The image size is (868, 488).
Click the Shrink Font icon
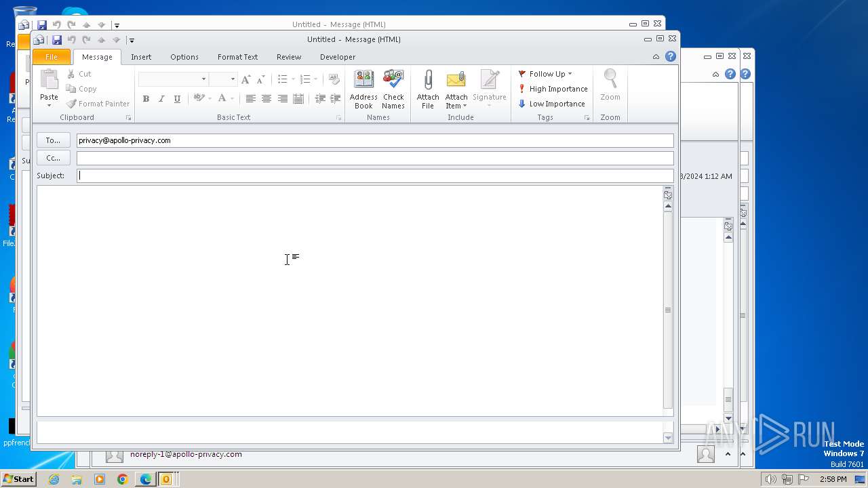tap(260, 79)
